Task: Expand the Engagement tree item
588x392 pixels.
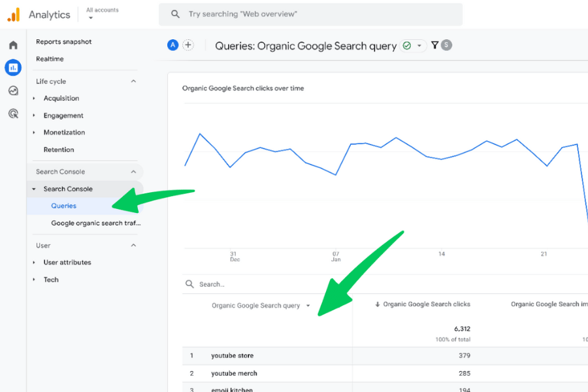Action: (x=34, y=116)
